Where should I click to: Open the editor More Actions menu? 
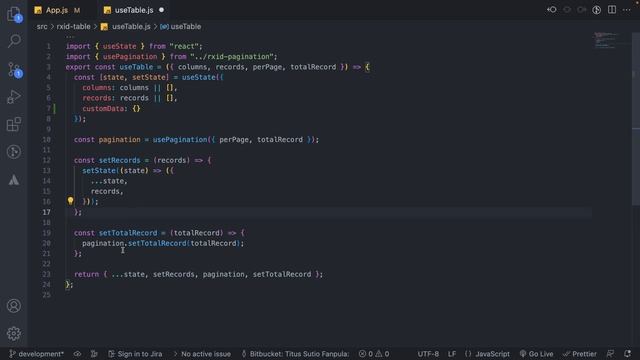point(627,10)
